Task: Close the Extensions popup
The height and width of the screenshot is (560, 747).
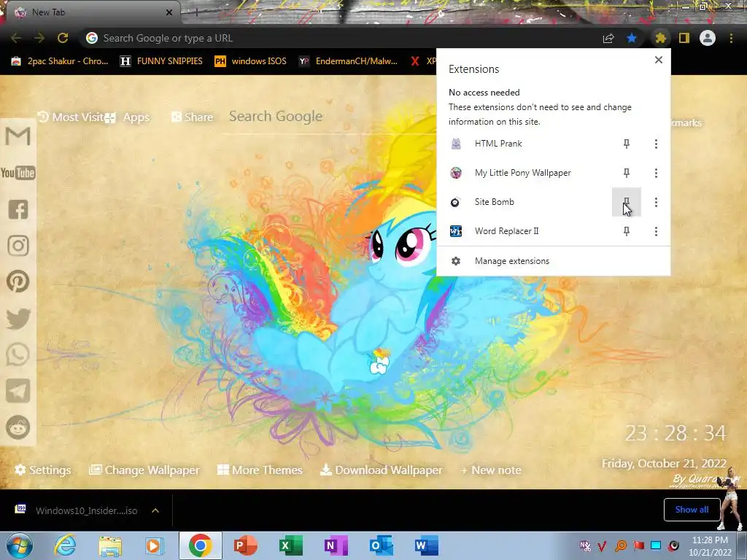Action: (659, 60)
